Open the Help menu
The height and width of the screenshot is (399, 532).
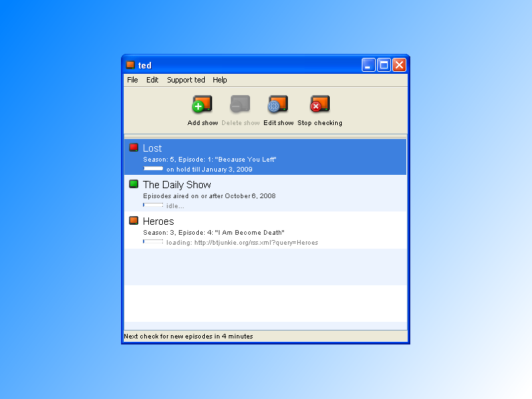tap(220, 80)
